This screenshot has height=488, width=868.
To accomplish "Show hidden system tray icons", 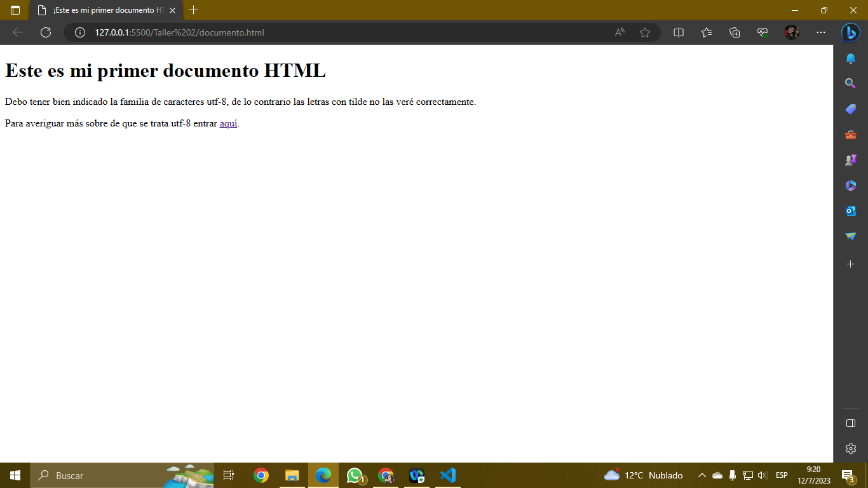I will 702,475.
